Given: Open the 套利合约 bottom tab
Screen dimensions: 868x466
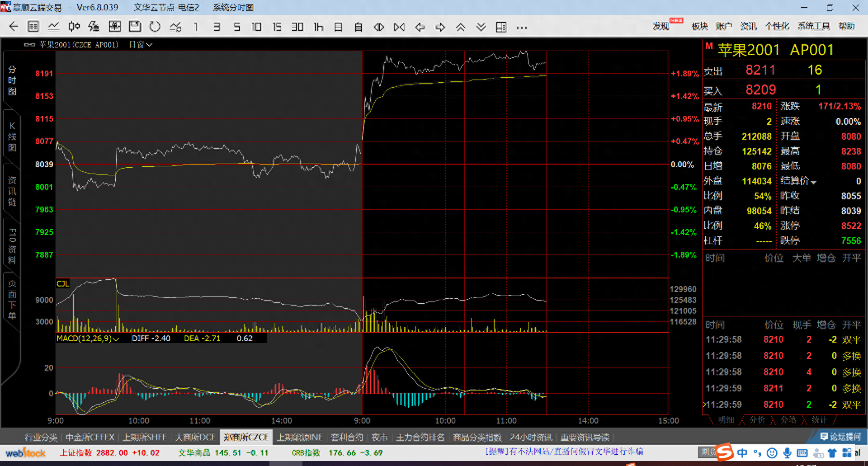Looking at the screenshot, I should [x=347, y=437].
